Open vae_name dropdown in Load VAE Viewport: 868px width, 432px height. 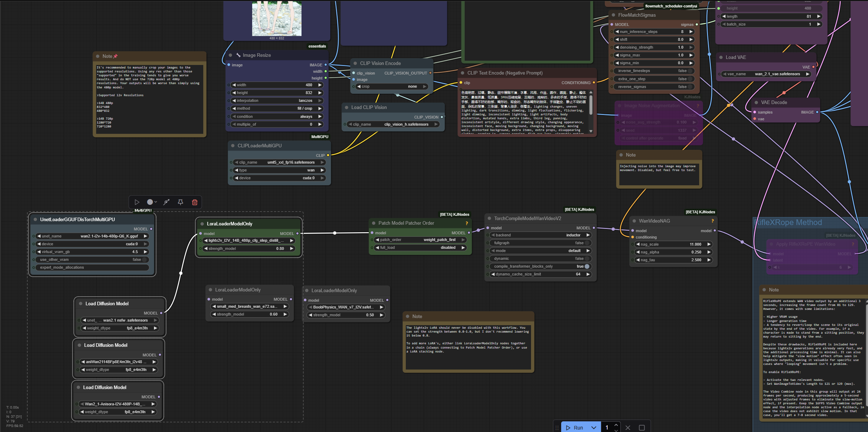766,74
